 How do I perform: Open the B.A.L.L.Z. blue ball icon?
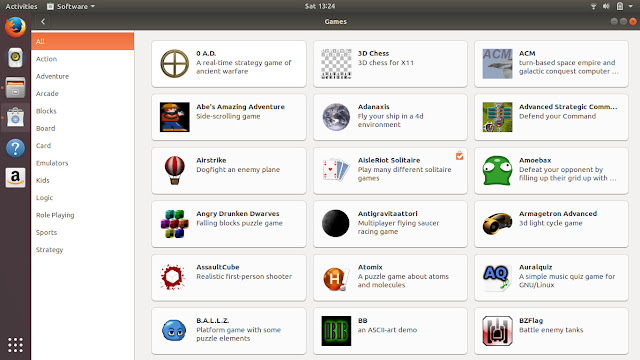pyautogui.click(x=174, y=331)
